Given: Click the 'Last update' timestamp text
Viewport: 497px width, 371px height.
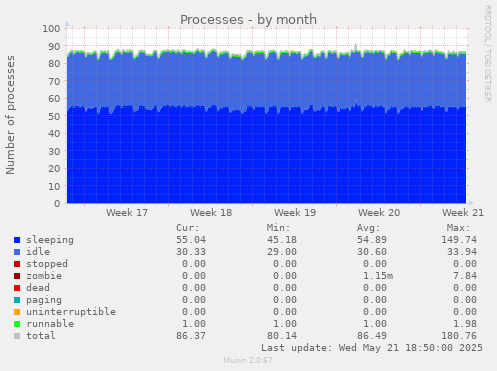Looking at the screenshot, I should (x=372, y=348).
